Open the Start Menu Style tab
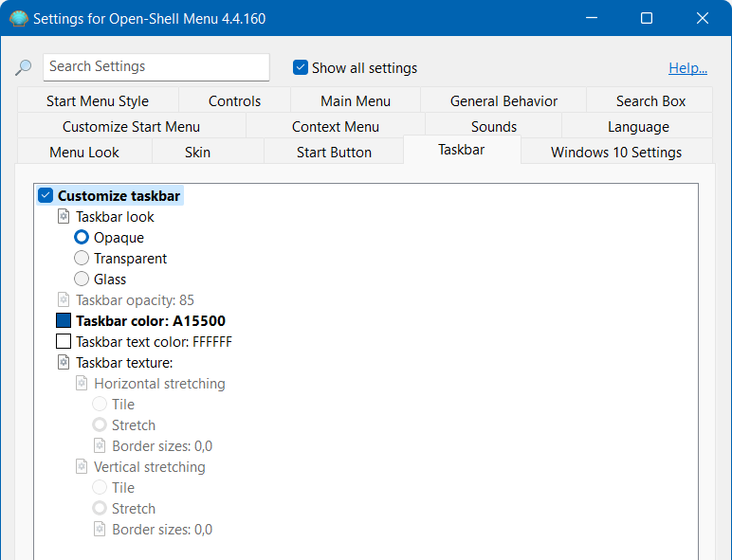The height and width of the screenshot is (560, 732). pos(98,100)
